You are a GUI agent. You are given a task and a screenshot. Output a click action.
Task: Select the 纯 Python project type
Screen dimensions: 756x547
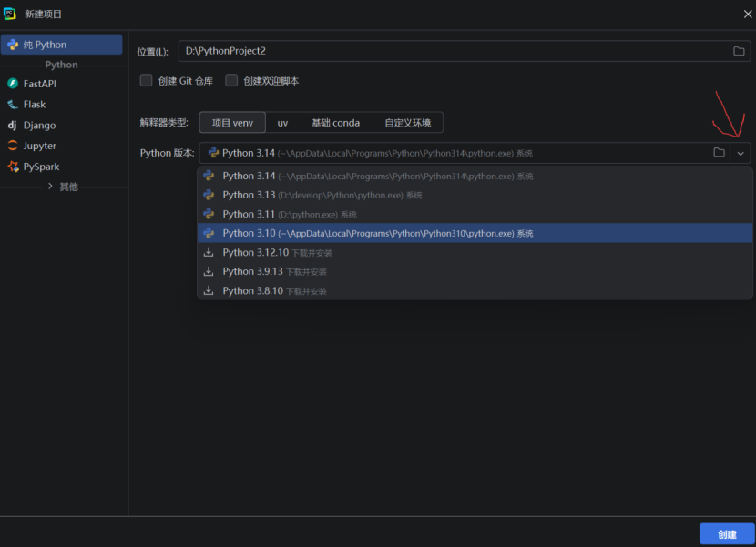pos(61,45)
